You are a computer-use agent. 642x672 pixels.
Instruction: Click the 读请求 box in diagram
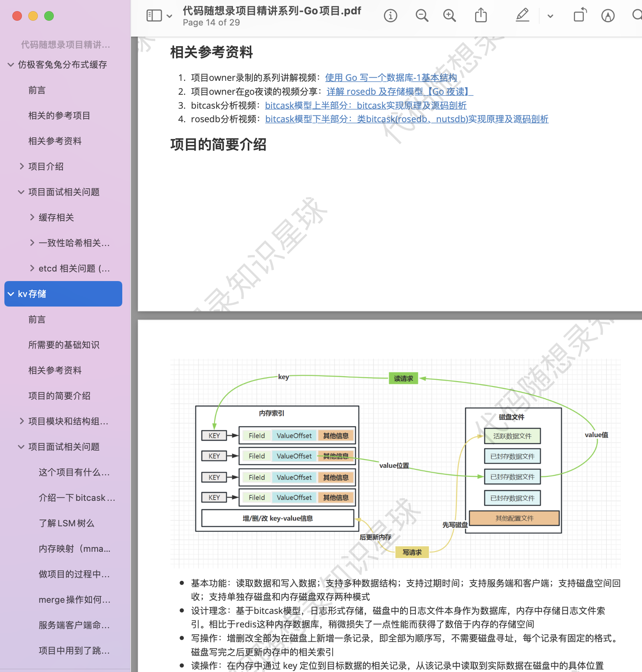click(403, 378)
